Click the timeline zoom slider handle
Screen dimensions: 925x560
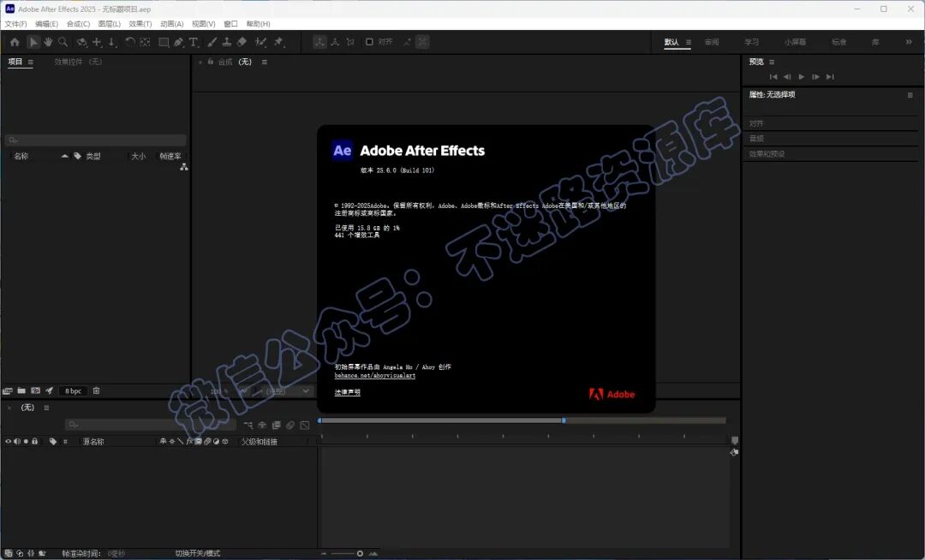360,553
